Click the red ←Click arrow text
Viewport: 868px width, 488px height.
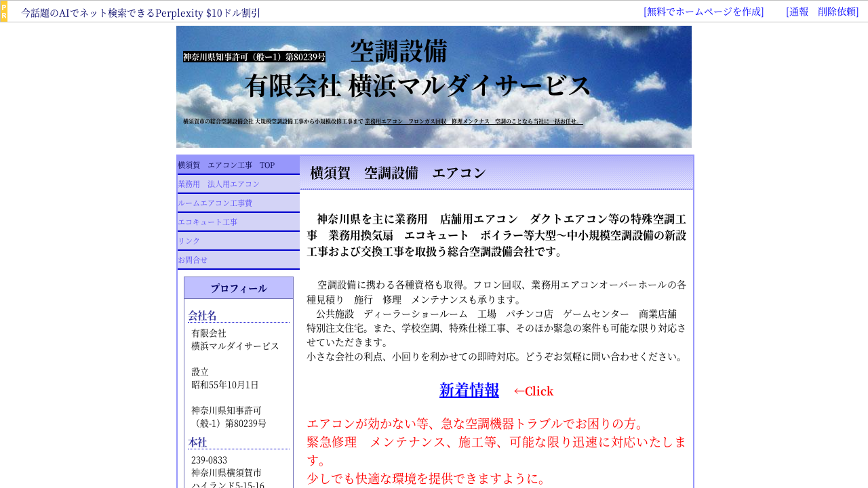tap(533, 391)
